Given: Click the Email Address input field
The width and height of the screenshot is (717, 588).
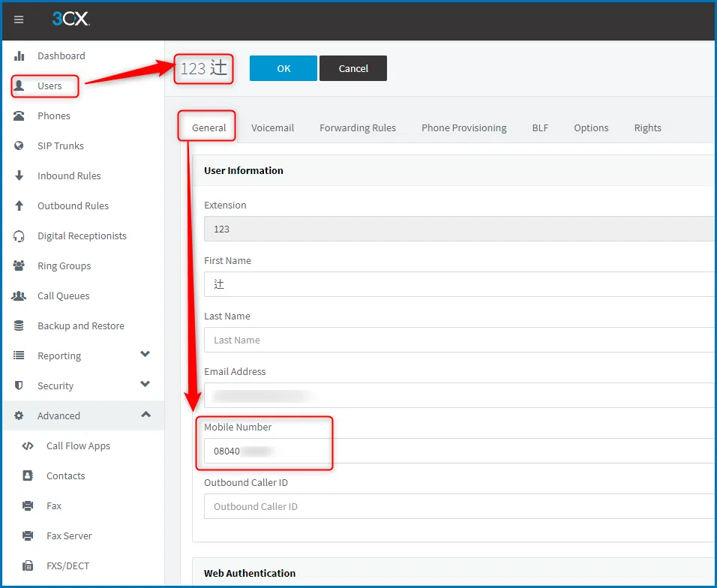Looking at the screenshot, I should coord(460,395).
